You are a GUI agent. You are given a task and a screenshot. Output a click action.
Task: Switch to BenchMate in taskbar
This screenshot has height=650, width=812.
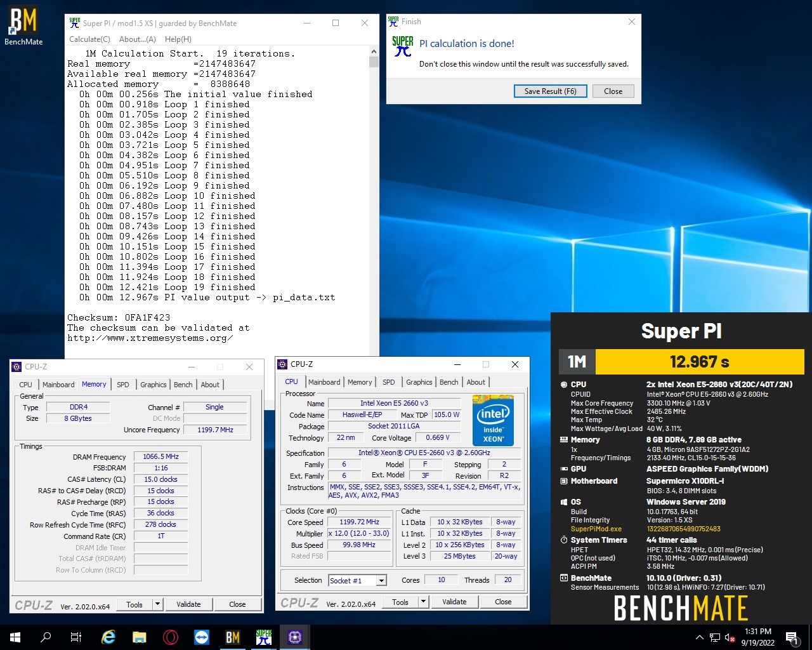coord(233,637)
